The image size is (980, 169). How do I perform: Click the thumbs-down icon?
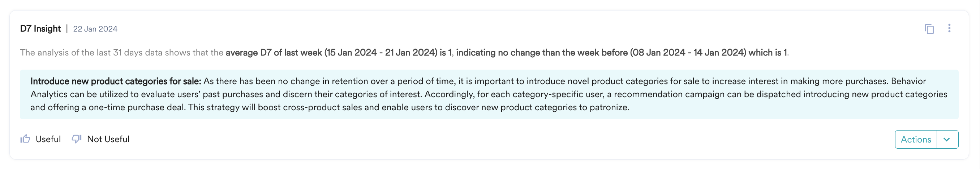pyautogui.click(x=77, y=139)
